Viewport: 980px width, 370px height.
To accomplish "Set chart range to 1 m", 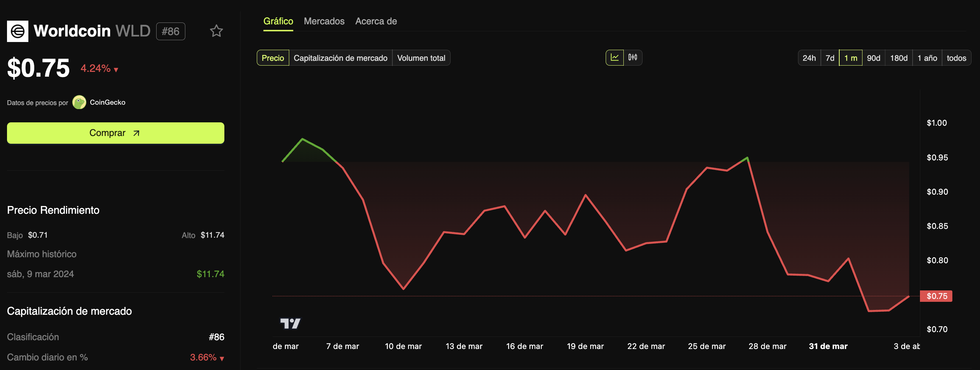I will [851, 58].
